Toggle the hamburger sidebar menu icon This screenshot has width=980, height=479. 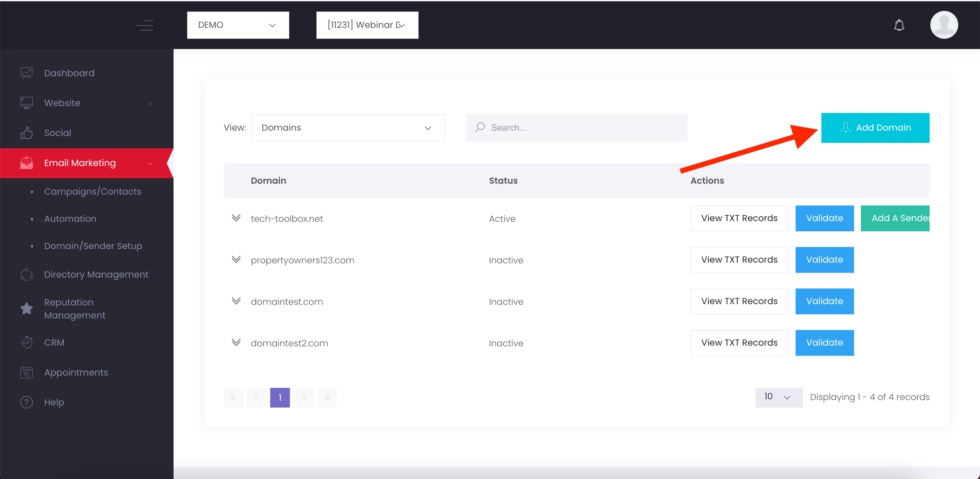point(144,25)
